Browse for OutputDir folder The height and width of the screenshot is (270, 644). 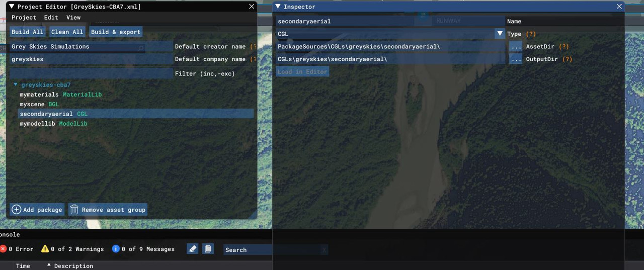pyautogui.click(x=516, y=59)
